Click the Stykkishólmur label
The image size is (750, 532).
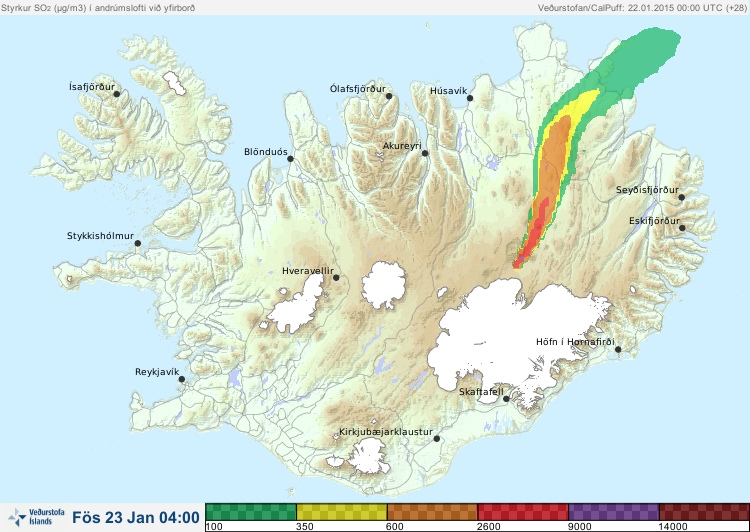coord(100,236)
